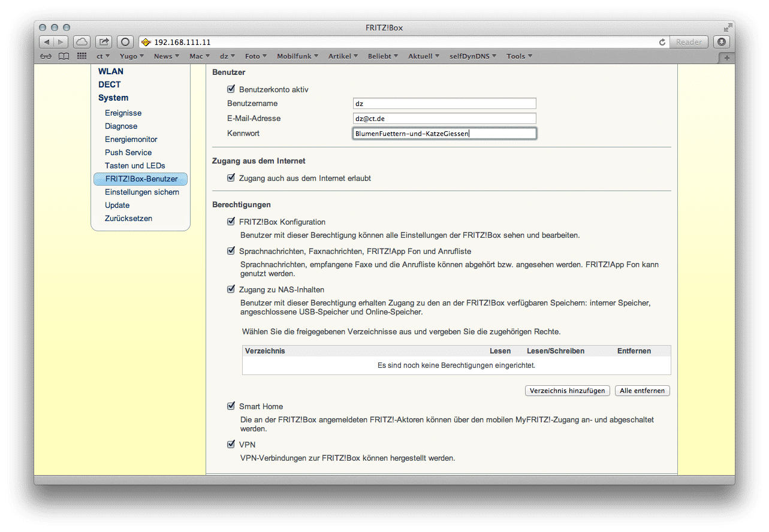Open the Top Sites grid icon
Screen dimensions: 769x532
(82, 56)
